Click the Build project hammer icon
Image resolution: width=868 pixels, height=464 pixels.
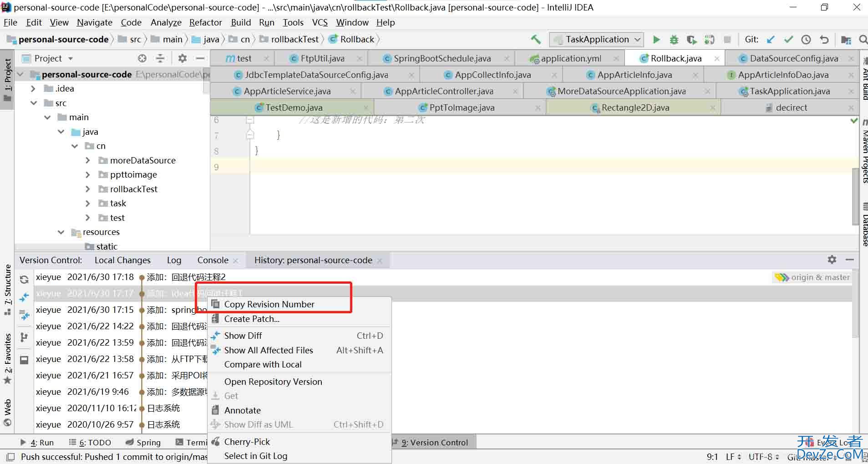[536, 40]
